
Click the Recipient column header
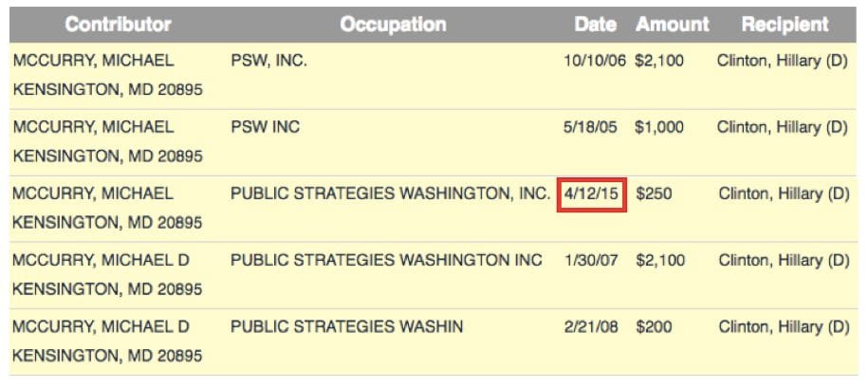[x=785, y=25]
